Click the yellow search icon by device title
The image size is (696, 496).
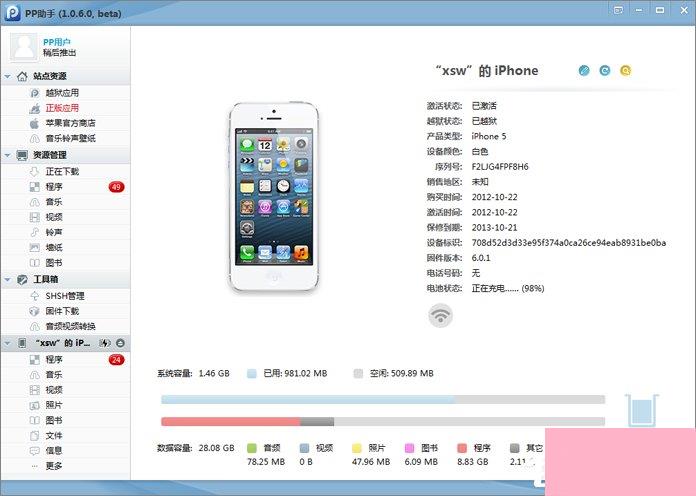(625, 70)
